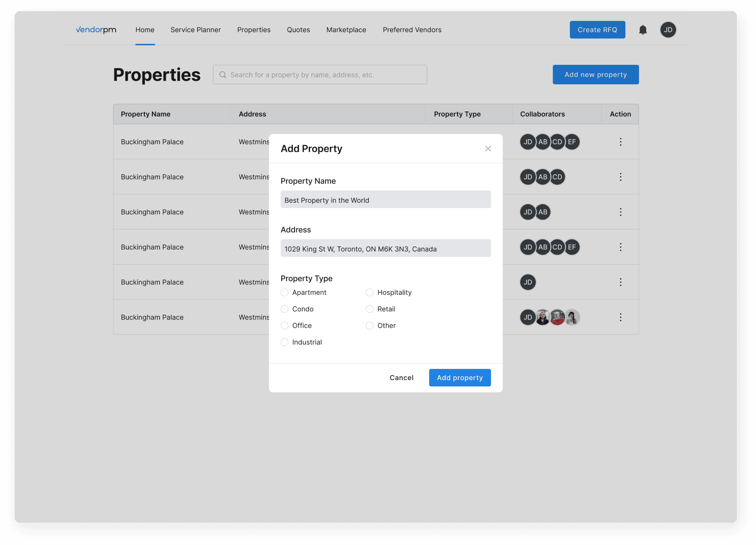Image resolution: width=756 pixels, height=545 pixels.
Task: Open the Marketplace nav item
Action: click(346, 30)
